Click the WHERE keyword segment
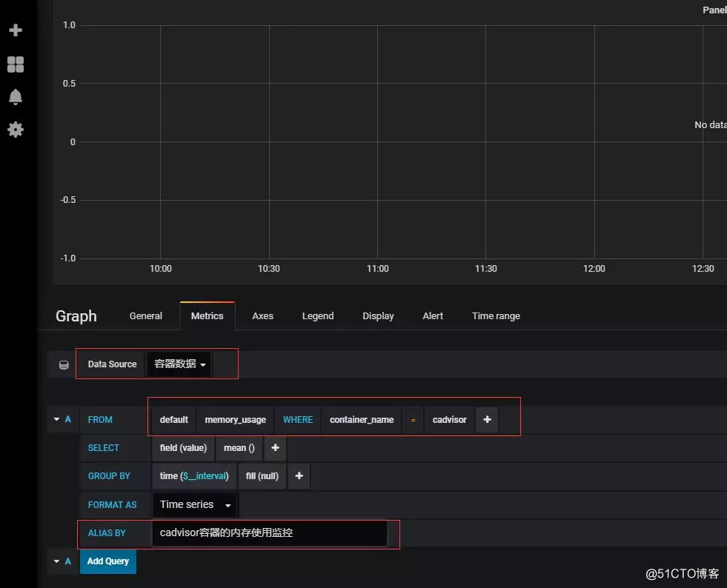The height and width of the screenshot is (588, 727). coord(298,420)
